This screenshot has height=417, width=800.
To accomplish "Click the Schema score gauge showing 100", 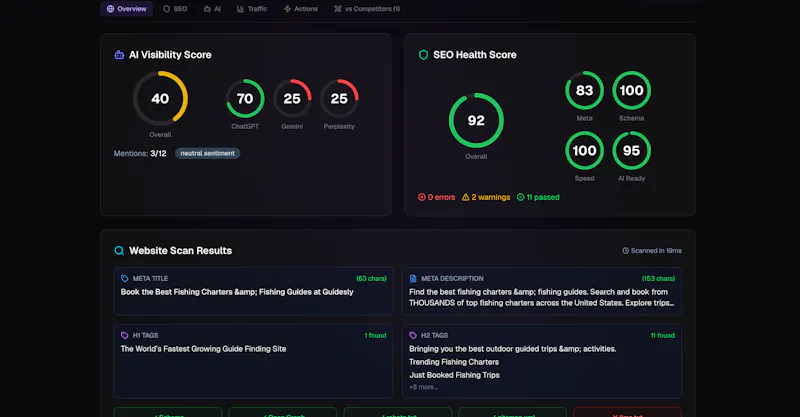I will tap(631, 90).
